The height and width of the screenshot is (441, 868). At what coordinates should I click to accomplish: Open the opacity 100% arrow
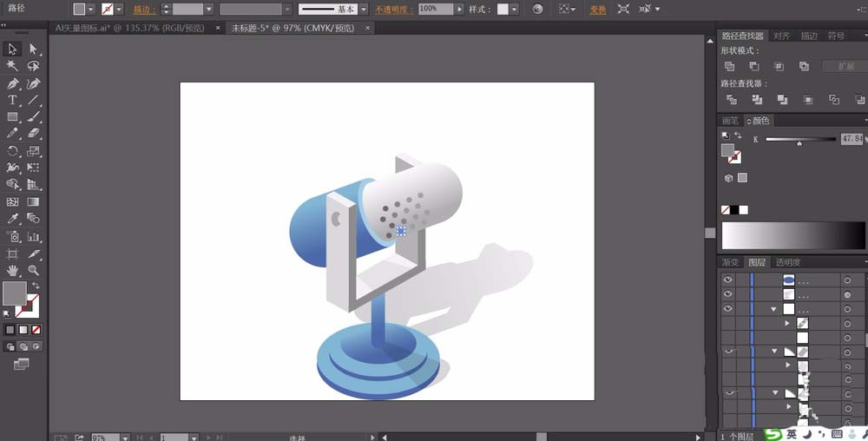pos(459,10)
